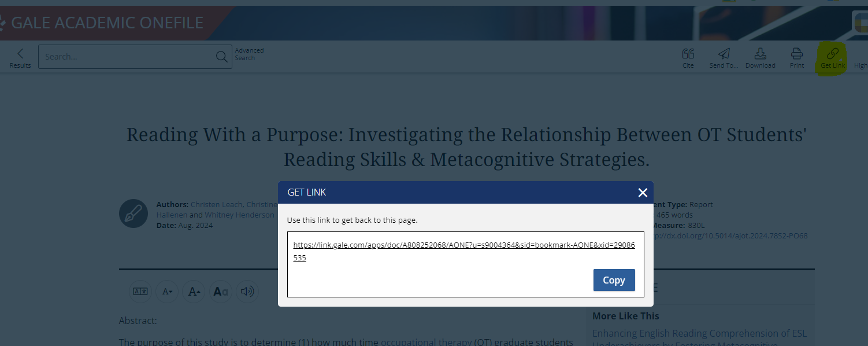Open the Send To... tool
Image resolution: width=868 pixels, height=346 pixels.
pos(723,57)
